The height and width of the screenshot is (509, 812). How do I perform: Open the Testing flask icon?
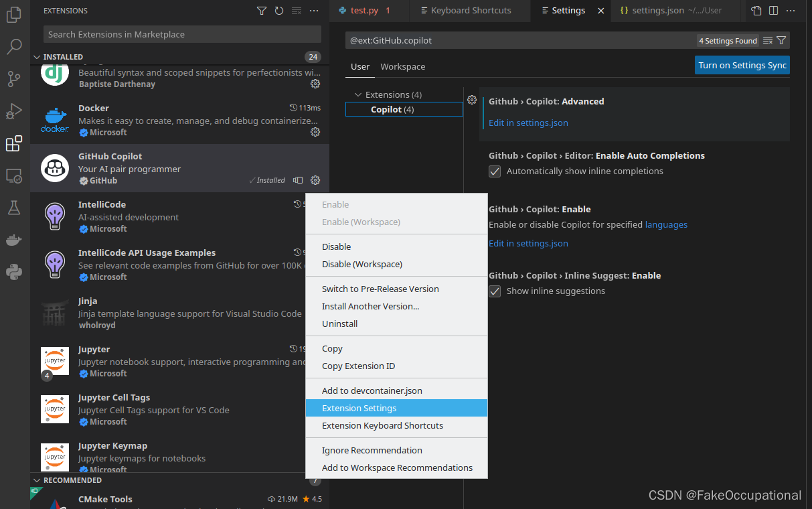(x=15, y=208)
